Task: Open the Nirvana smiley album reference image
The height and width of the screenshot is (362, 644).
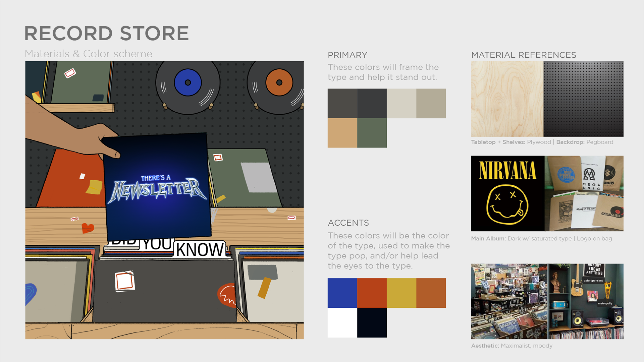Action: pos(507,193)
